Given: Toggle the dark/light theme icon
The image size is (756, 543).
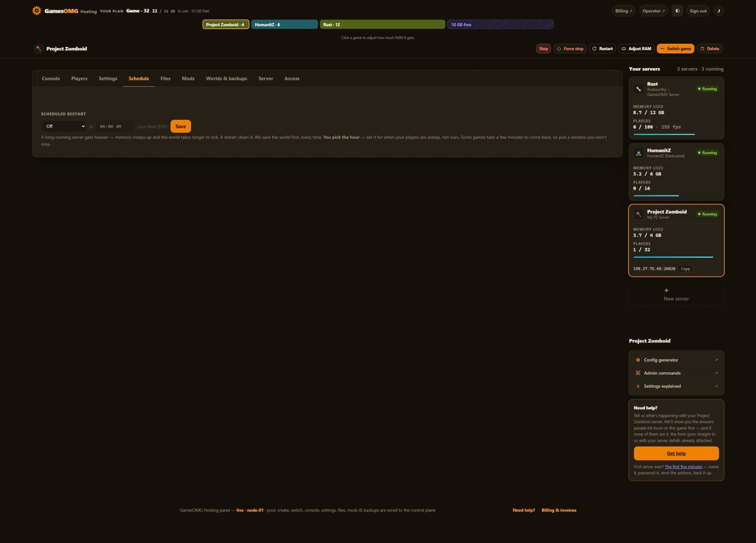Looking at the screenshot, I should 677,11.
